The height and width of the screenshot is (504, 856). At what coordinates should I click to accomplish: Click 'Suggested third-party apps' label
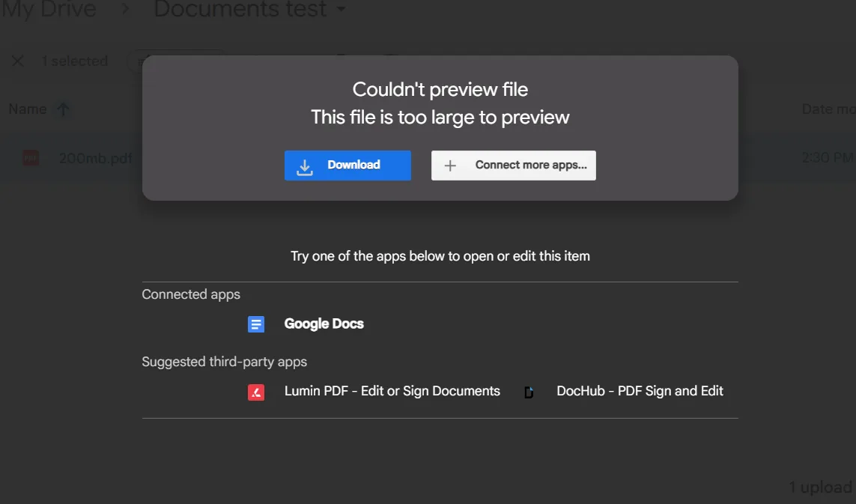point(225,362)
